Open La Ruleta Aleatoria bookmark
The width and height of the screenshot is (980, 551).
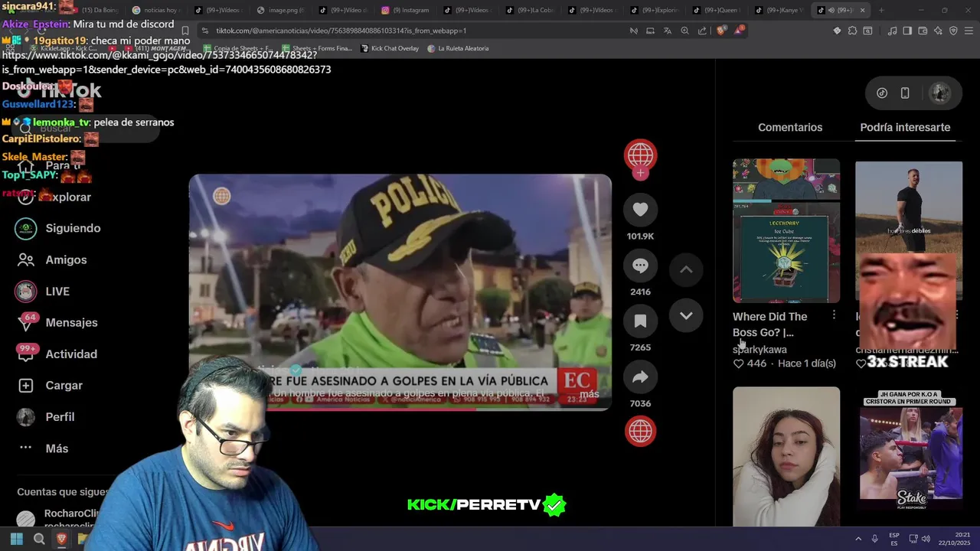pos(458,48)
